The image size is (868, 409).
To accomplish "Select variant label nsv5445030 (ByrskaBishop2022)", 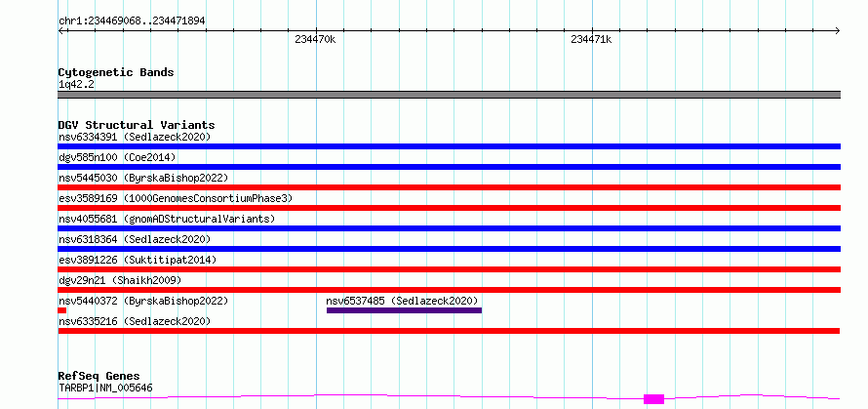I will (143, 178).
